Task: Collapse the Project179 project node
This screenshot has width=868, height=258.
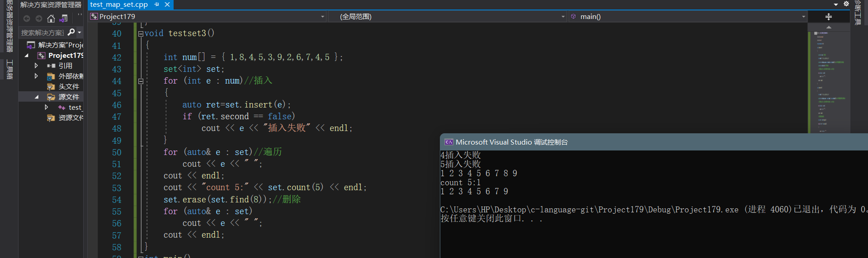Action: (x=27, y=55)
